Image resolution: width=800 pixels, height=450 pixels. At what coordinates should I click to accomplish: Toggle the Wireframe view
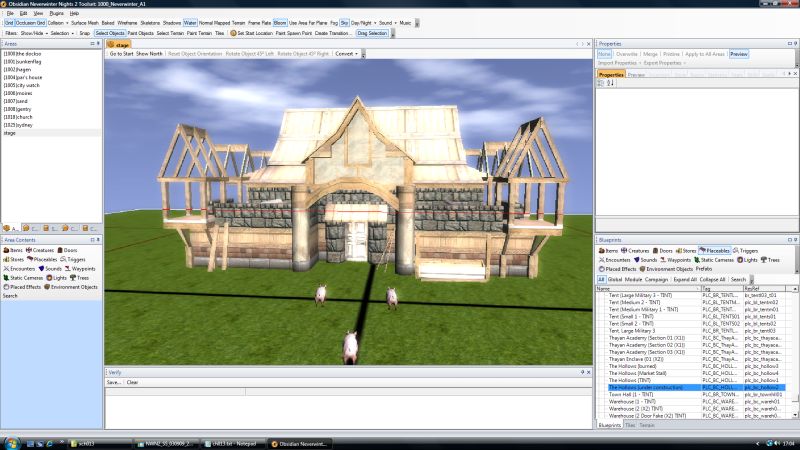(127, 23)
